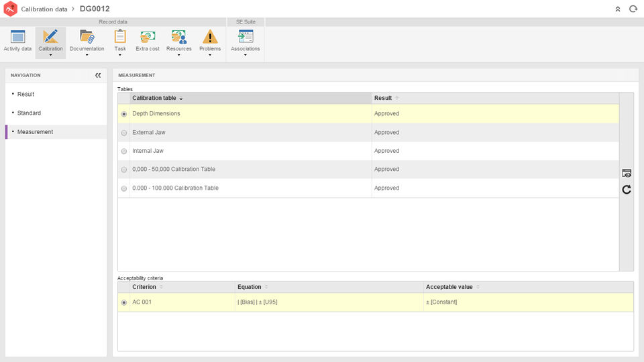
Task: Open Standard in navigation panel
Action: pyautogui.click(x=29, y=113)
